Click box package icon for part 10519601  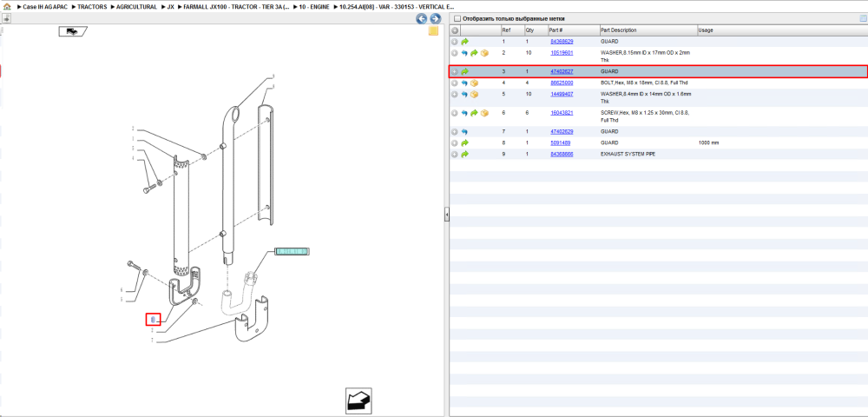(485, 53)
